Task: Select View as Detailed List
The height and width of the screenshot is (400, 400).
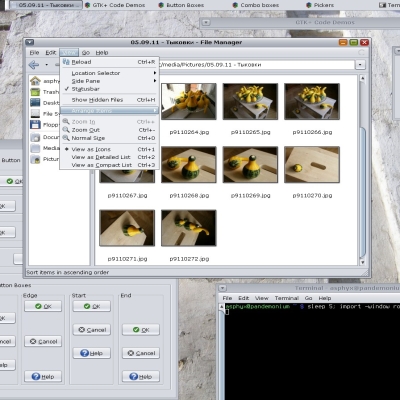Action: [x=109, y=157]
